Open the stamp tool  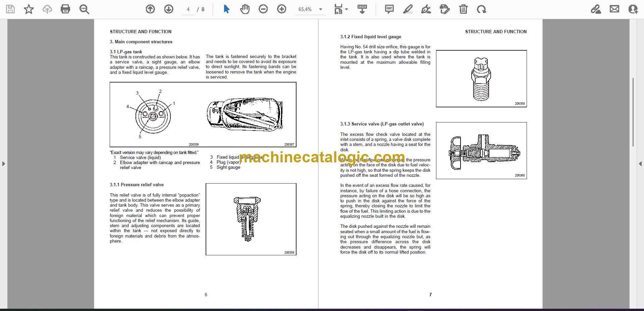pyautogui.click(x=444, y=9)
